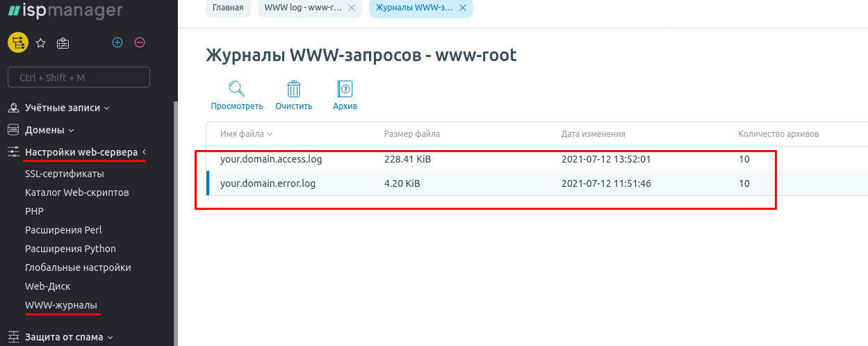868x346 pixels.
Task: Click the clipboard icon in sidebar header
Action: [x=63, y=43]
